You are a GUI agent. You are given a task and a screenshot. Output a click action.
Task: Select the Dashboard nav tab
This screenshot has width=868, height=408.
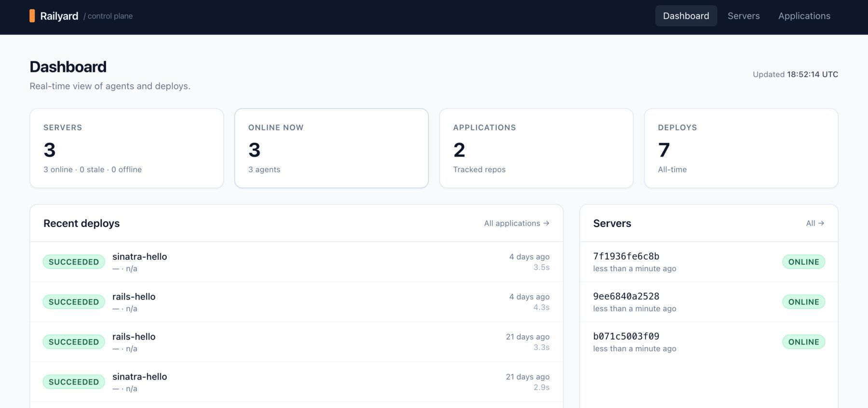pos(686,16)
